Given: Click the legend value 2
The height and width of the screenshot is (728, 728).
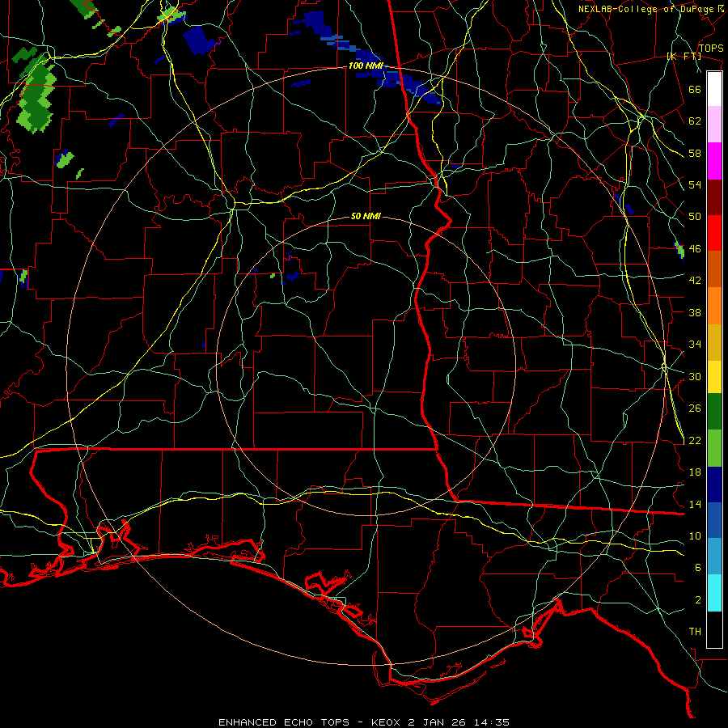Looking at the screenshot, I should tap(698, 600).
